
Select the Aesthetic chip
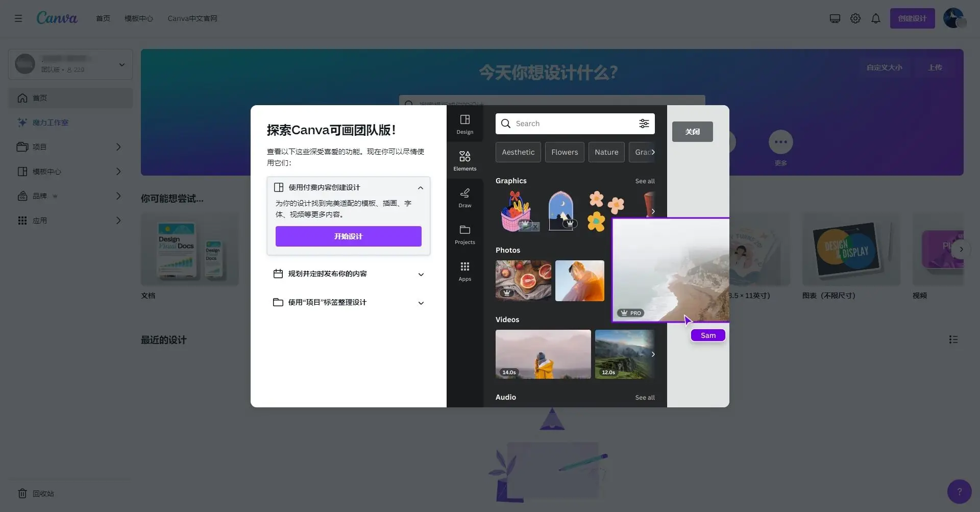[518, 152]
